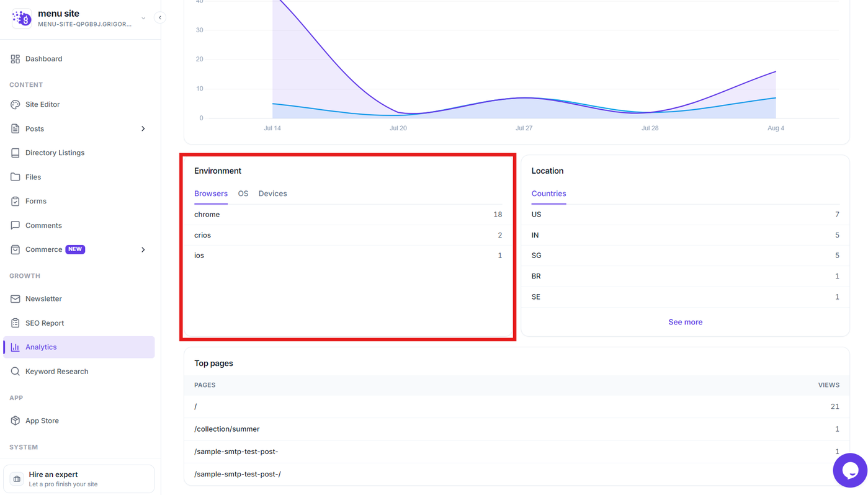Click the / page row in Top pages
The height and width of the screenshot is (495, 868).
click(517, 407)
